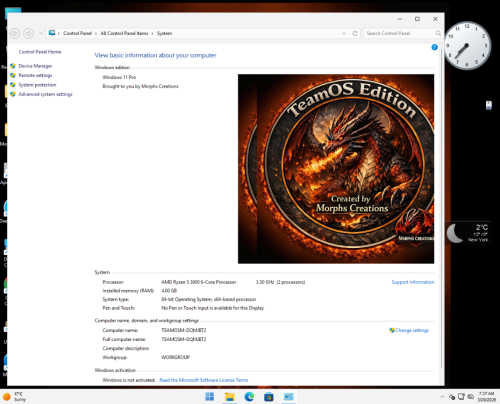The image size is (500, 404).
Task: Read the Microsoft Software License Terms
Action: click(204, 380)
